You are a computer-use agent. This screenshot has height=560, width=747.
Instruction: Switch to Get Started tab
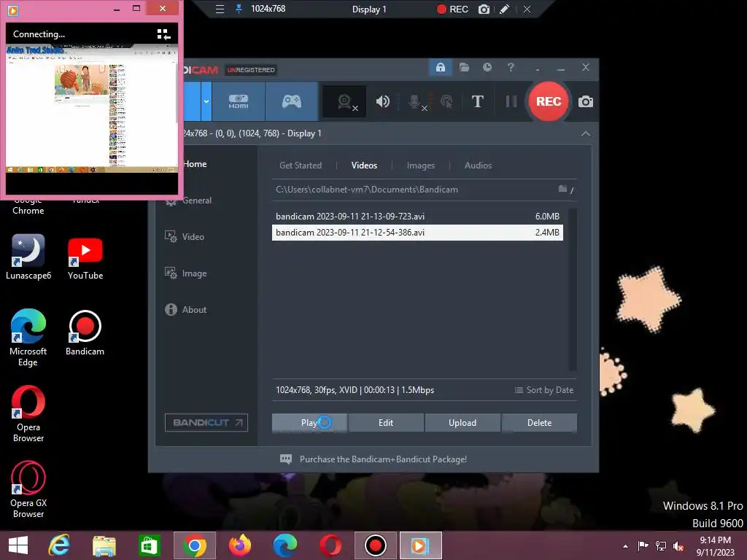pos(300,166)
